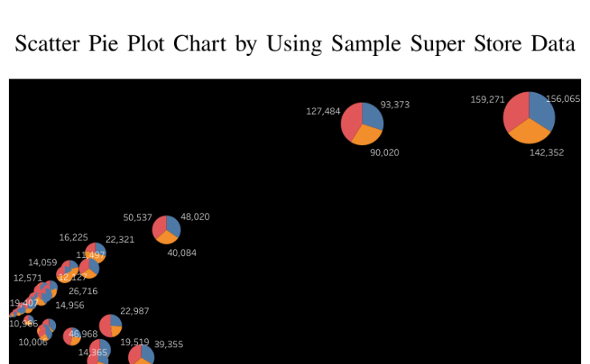This screenshot has width=590, height=364.
Task: Click the 14,956 data label
Action: [70, 305]
